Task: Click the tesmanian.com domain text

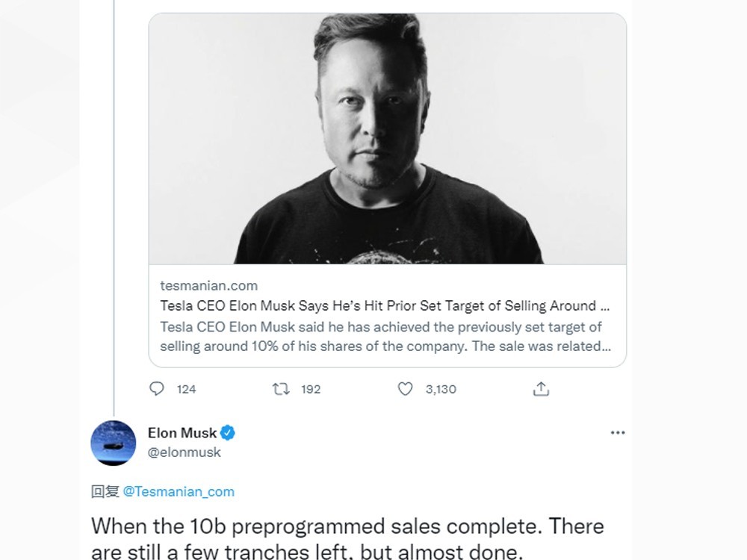Action: (208, 285)
